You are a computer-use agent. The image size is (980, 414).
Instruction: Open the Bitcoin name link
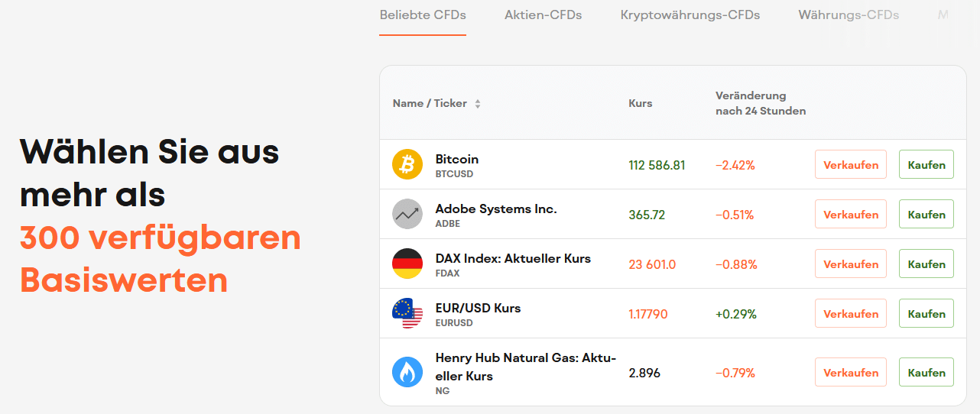pos(457,159)
